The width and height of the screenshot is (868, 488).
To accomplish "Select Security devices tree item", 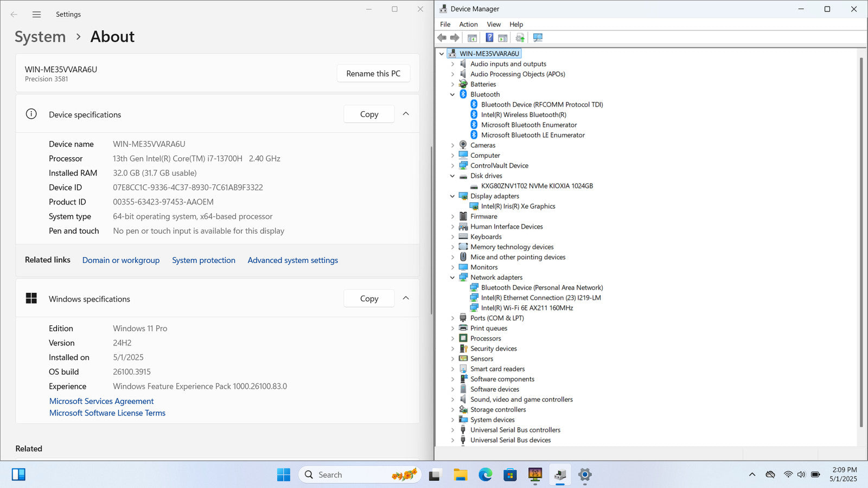I will 494,349.
